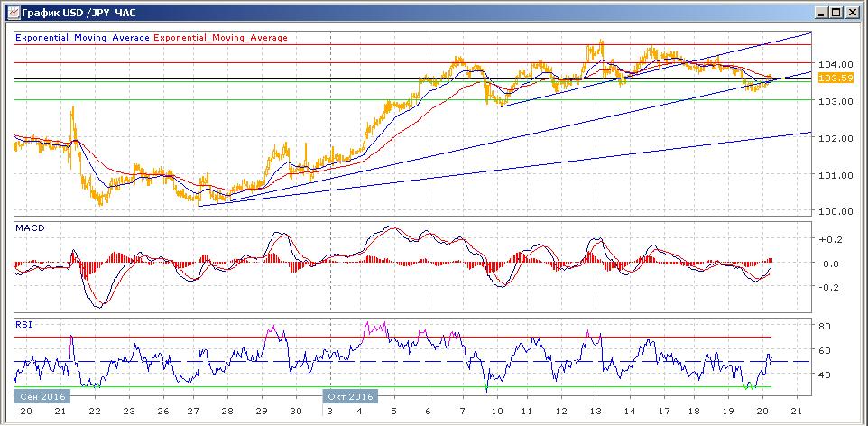Image resolution: width=868 pixels, height=426 pixels.
Task: Click the window title График USD/JPY ЧАС
Action: click(80, 13)
